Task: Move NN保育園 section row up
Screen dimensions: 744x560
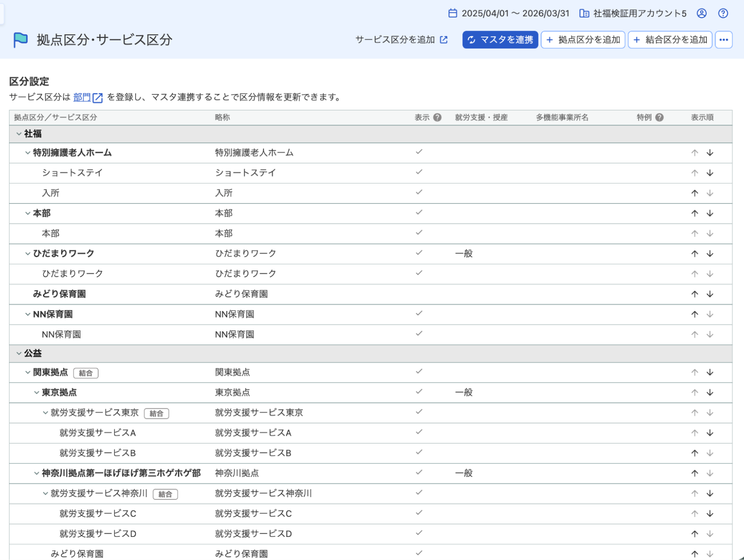Action: point(695,314)
